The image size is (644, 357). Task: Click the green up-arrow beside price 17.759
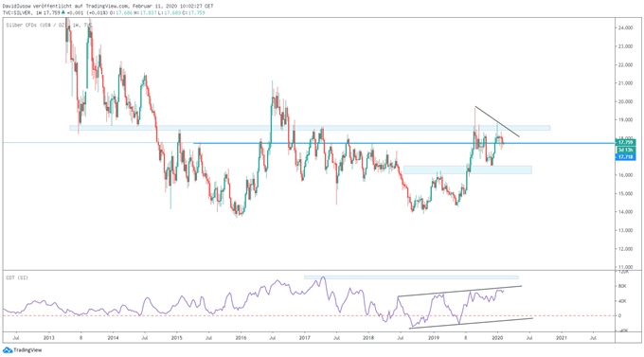tap(63, 12)
